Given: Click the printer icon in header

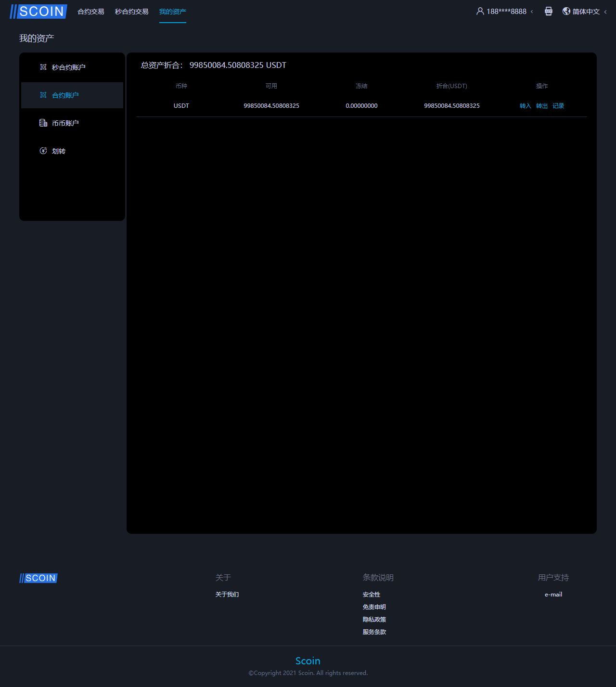Looking at the screenshot, I should (548, 11).
